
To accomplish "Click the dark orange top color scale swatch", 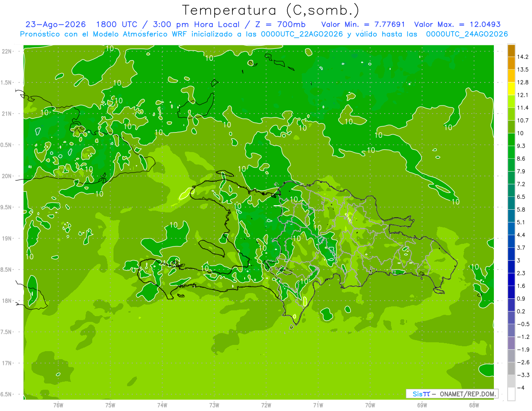I will click(511, 51).
